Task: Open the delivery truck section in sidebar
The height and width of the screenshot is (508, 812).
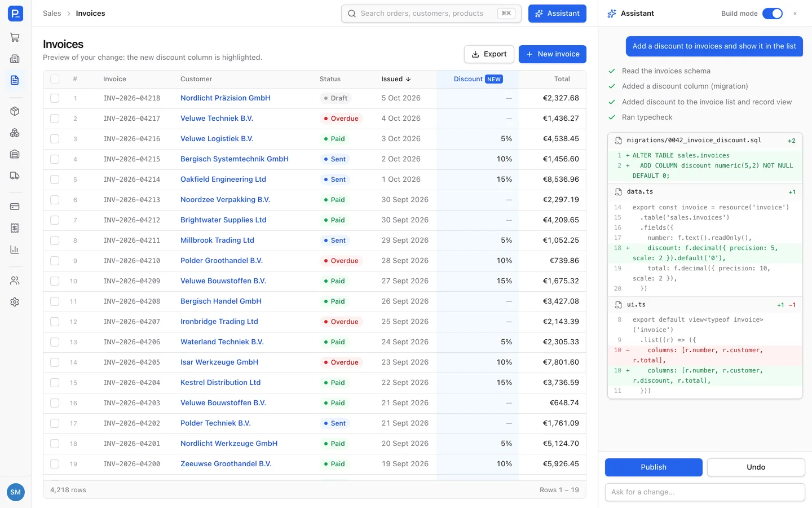Action: tap(15, 176)
